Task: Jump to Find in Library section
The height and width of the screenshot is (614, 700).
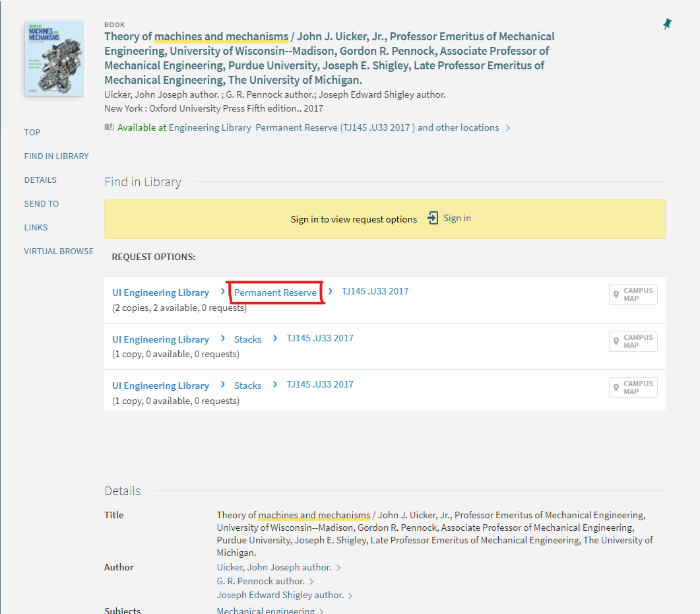Action: click(56, 156)
